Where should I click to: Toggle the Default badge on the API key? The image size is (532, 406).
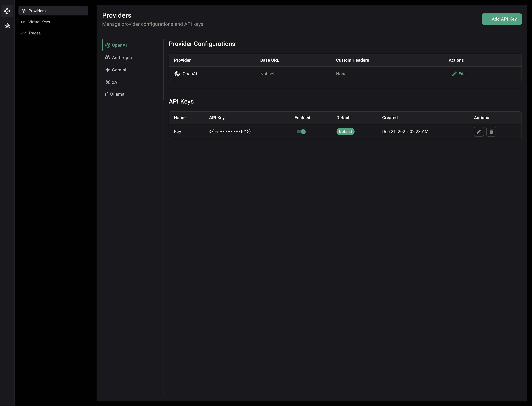tap(345, 131)
